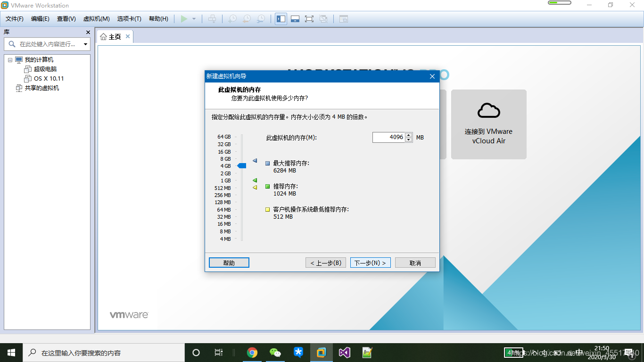
Task: Click the 1 GB memory scale label
Action: [x=226, y=181]
